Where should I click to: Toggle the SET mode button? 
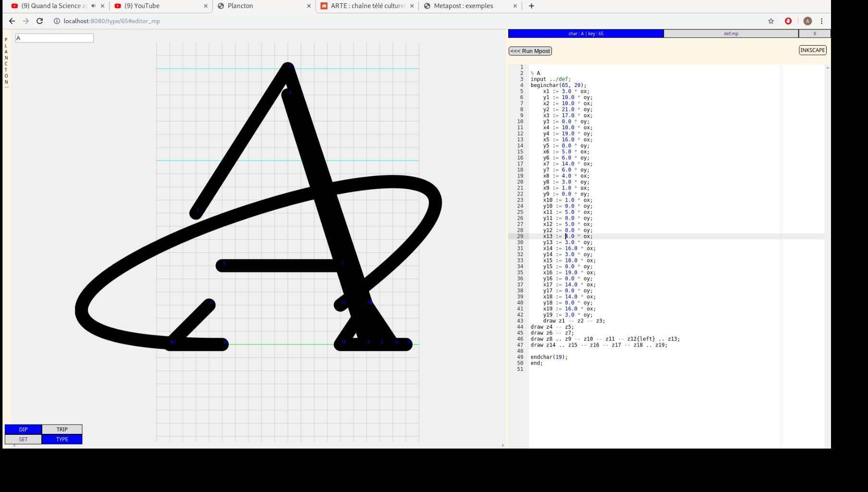(x=23, y=440)
